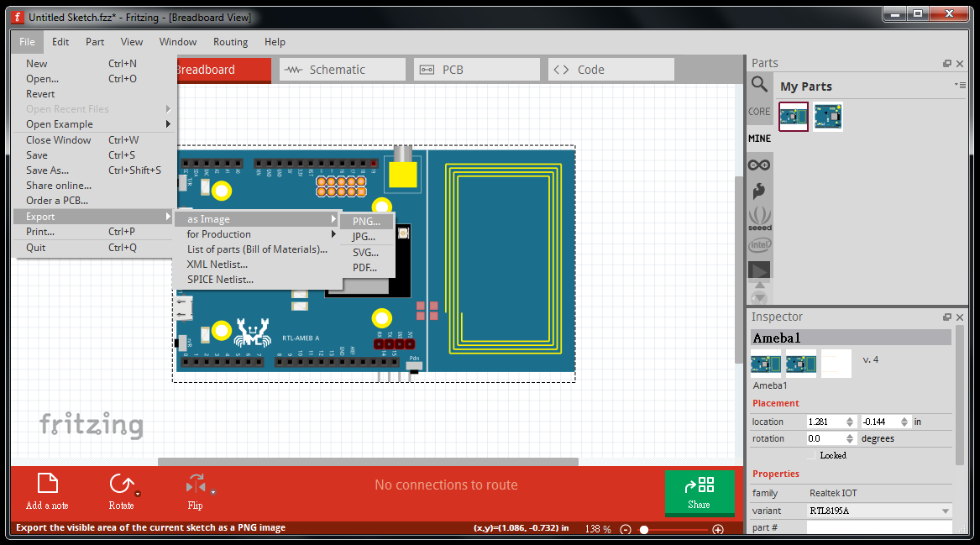Open the Arduino parts bin icon

pos(759,165)
